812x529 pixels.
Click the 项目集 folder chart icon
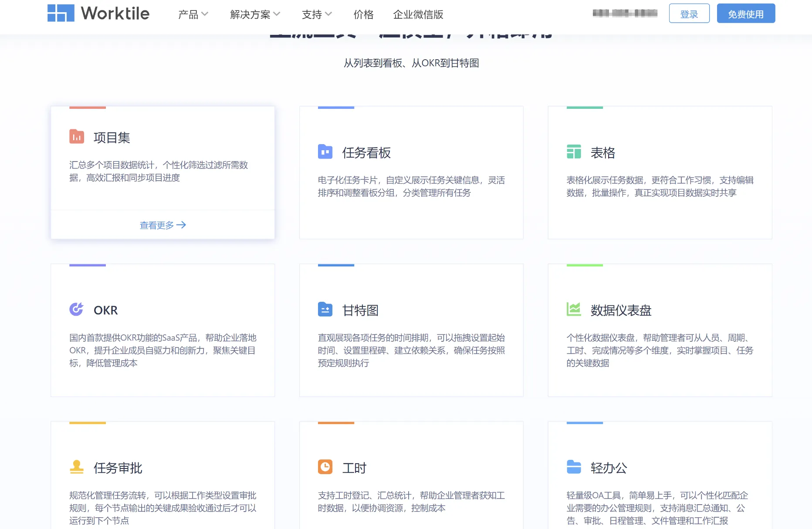(77, 136)
